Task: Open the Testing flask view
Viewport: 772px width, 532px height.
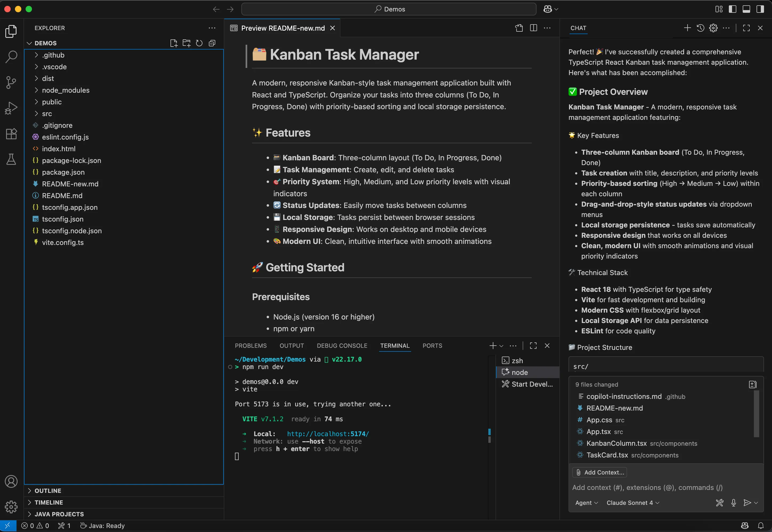Action: coord(11,160)
